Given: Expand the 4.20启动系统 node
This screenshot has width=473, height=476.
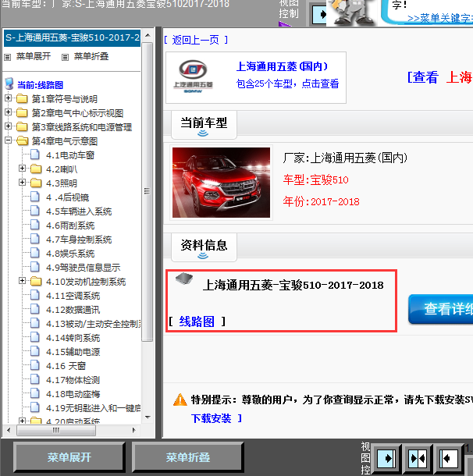Looking at the screenshot, I should point(22,421).
